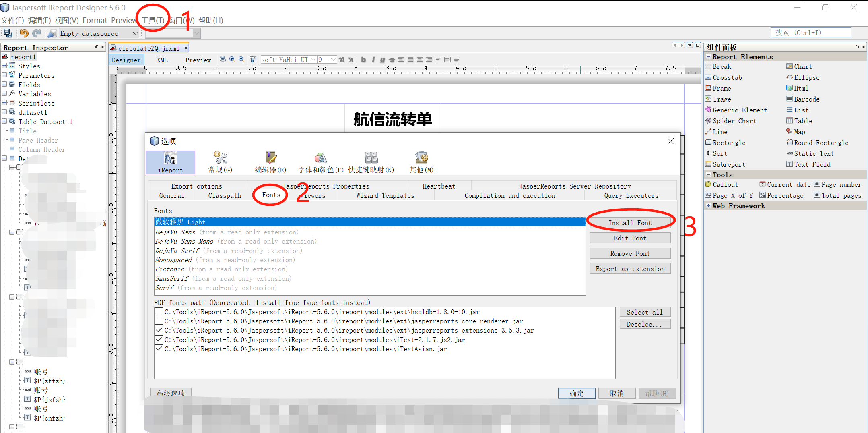Uncheck the jasperreports-extensions-3.5.3.jar checkbox
868x433 pixels.
(159, 330)
